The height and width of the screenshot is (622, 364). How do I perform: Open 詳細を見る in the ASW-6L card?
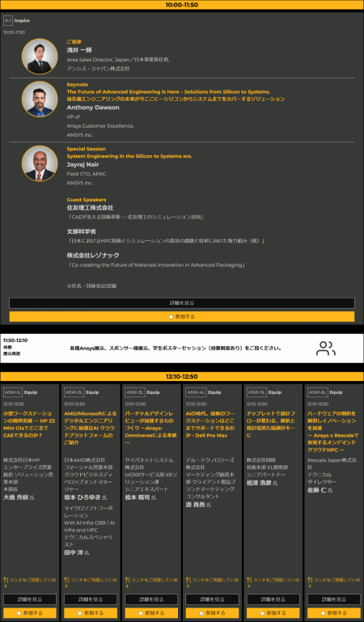point(334,599)
